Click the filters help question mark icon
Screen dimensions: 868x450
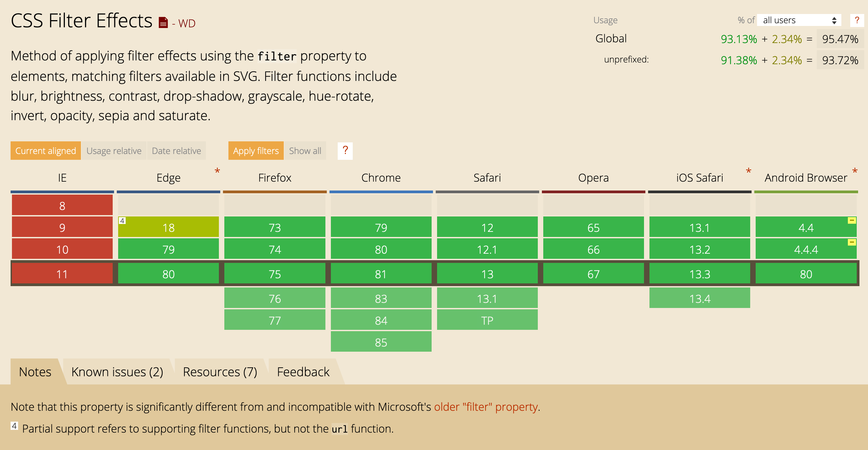345,151
